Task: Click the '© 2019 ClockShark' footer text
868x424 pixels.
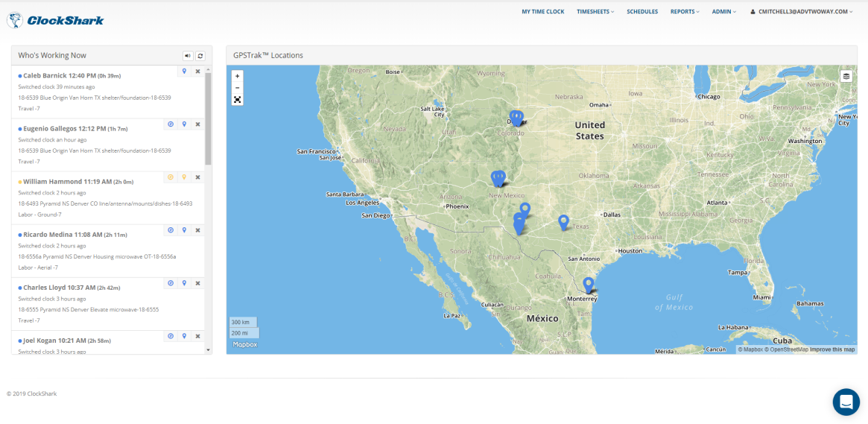Action: pyautogui.click(x=31, y=394)
